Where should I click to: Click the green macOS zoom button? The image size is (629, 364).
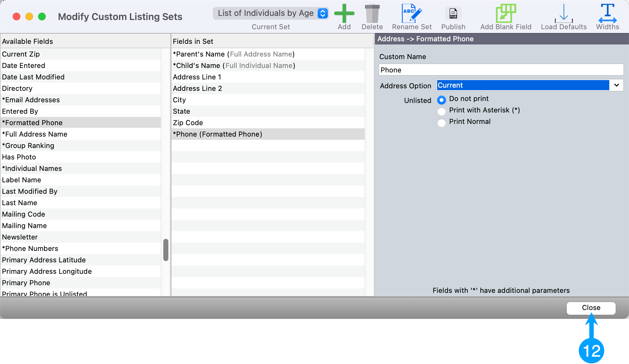[42, 17]
